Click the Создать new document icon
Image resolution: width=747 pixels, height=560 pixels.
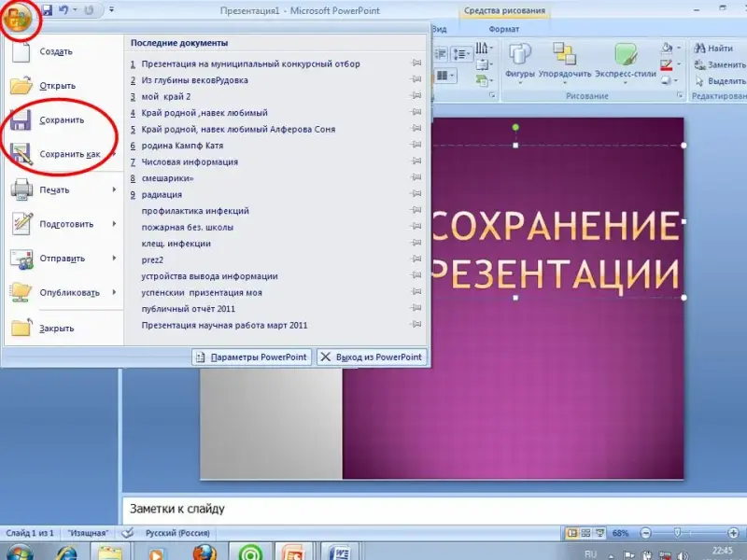click(x=21, y=52)
